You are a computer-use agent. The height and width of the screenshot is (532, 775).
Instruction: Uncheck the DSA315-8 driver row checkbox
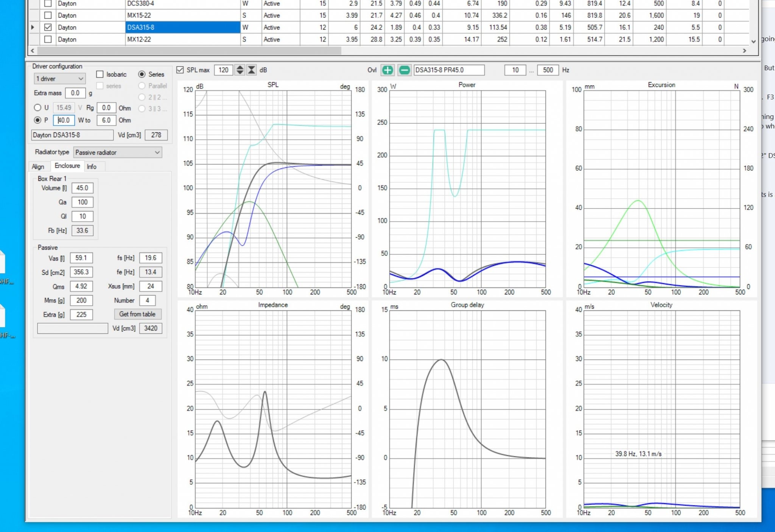pyautogui.click(x=48, y=27)
